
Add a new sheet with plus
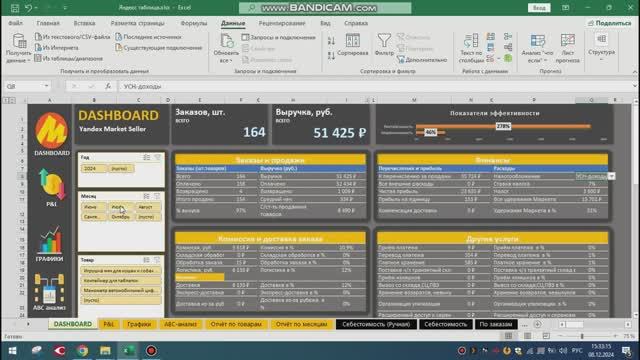(x=538, y=324)
